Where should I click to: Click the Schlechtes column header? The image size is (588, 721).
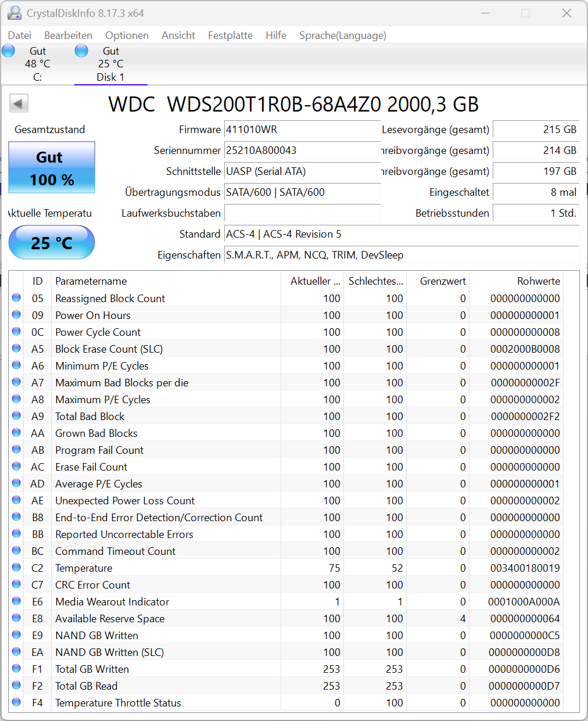pos(375,281)
